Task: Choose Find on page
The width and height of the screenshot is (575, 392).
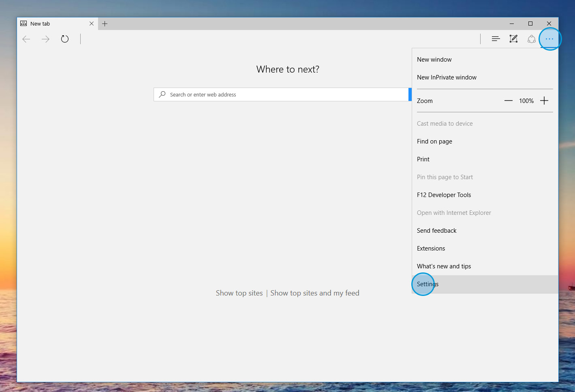Action: pyautogui.click(x=434, y=141)
